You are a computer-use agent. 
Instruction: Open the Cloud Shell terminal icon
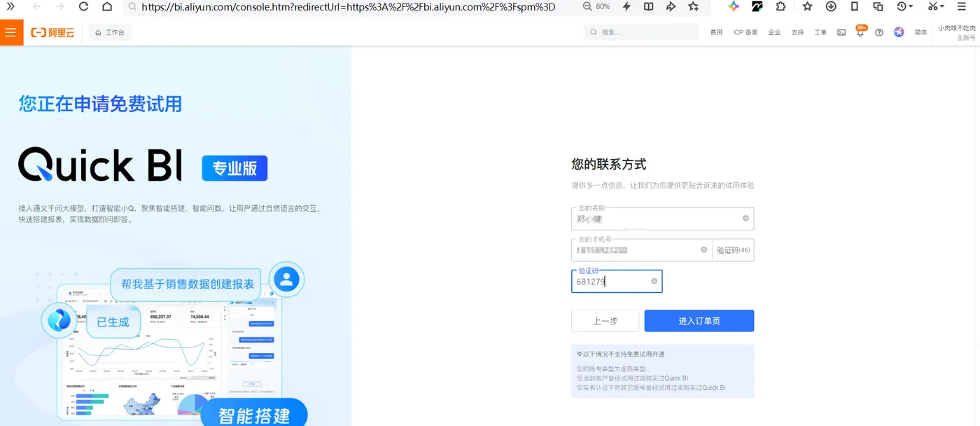coord(841,32)
